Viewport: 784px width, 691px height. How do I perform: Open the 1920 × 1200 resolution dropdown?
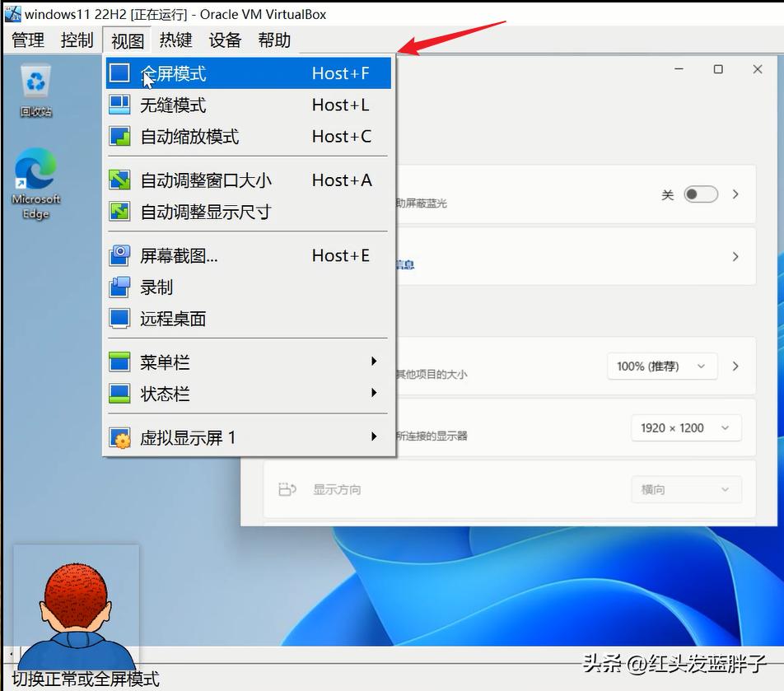(686, 427)
